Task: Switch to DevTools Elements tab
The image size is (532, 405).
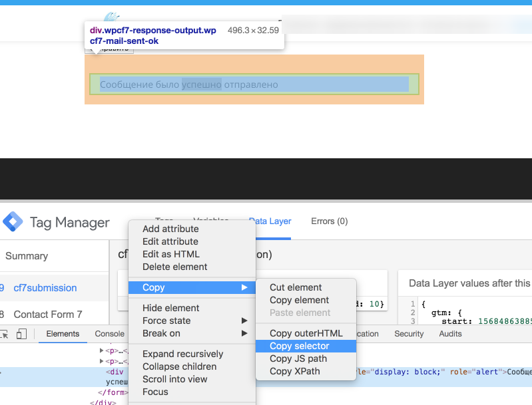Action: [x=63, y=334]
